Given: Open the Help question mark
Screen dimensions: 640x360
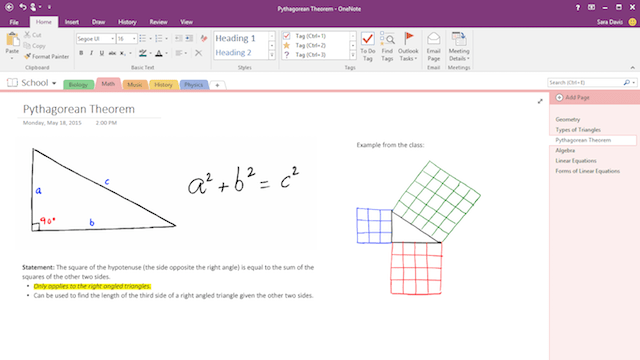Looking at the screenshot, I should [578, 8].
